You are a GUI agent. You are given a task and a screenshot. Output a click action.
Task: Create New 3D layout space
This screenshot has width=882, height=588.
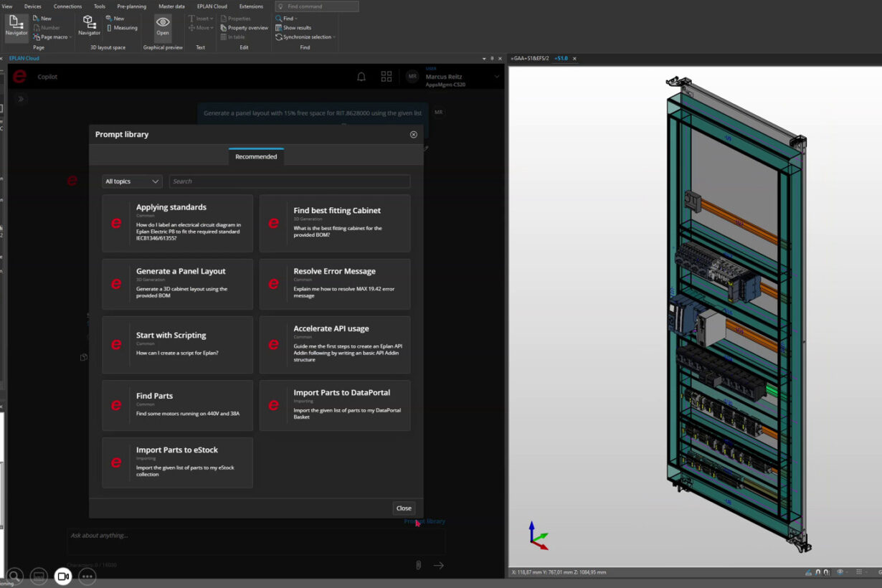pos(115,18)
